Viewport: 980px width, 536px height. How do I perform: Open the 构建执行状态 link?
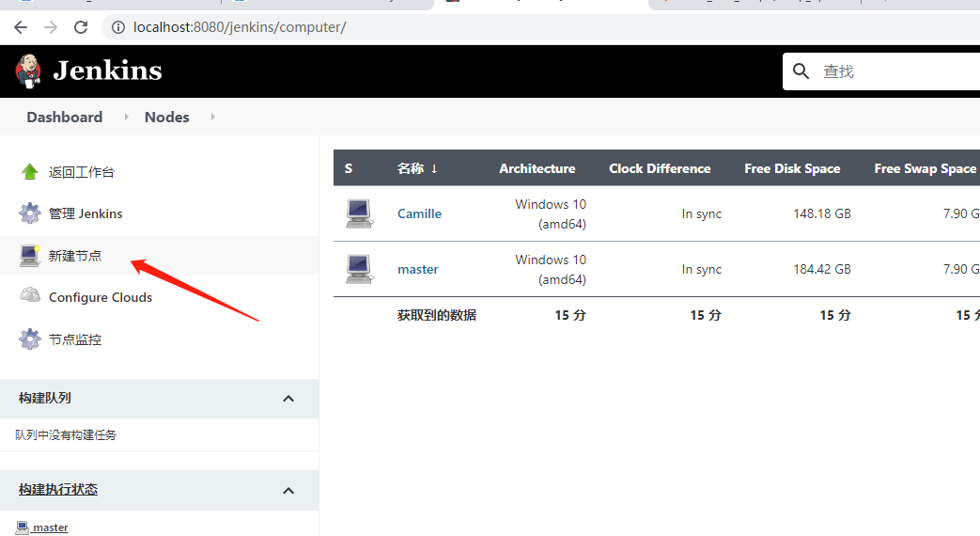58,489
